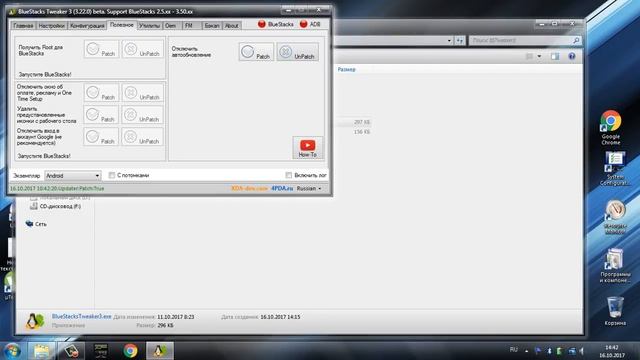Image resolution: width=640 pixels, height=360 pixels.
Task: Click the Updater Patch True status text
Action: [57, 189]
